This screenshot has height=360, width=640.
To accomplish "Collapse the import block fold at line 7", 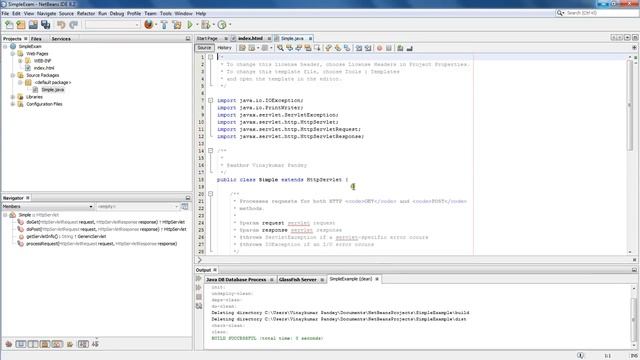I will (211, 100).
